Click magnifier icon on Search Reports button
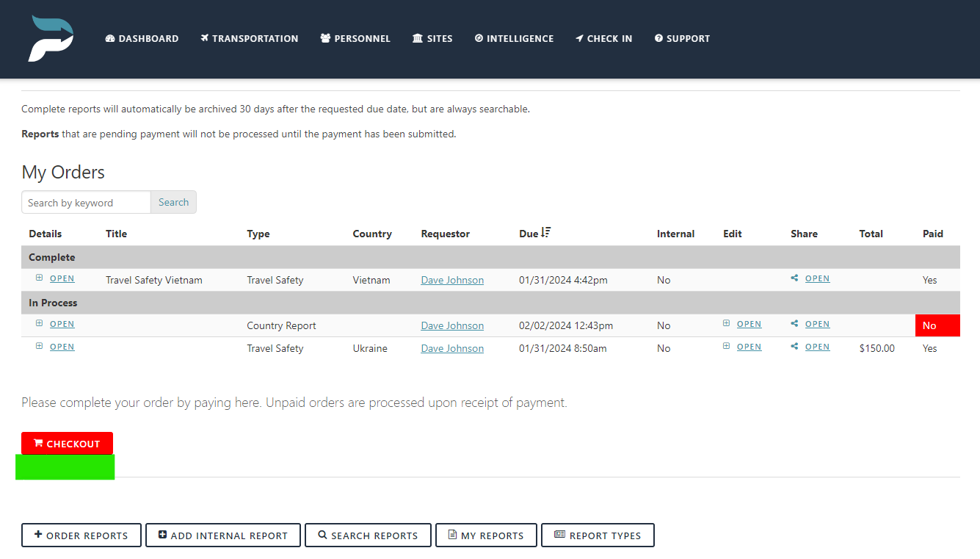The height and width of the screenshot is (559, 980). 322,535
